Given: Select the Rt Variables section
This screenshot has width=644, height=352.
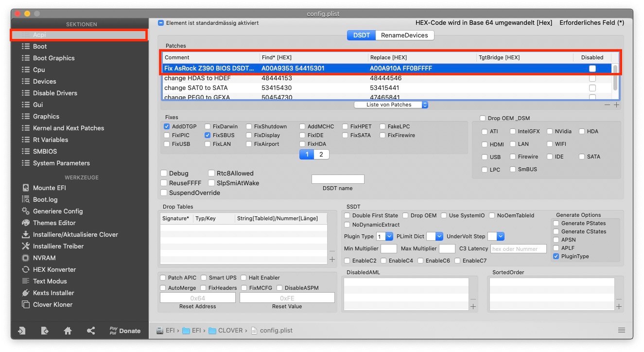Looking at the screenshot, I should pos(51,140).
